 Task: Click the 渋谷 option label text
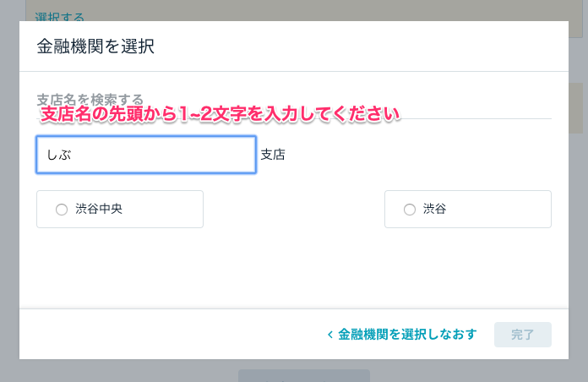point(434,209)
